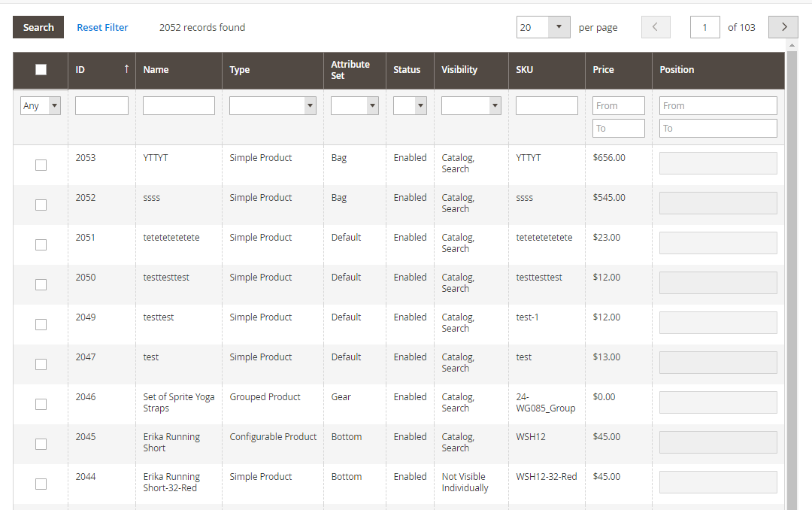Sort by Price column header
The height and width of the screenshot is (510, 812).
(618, 70)
